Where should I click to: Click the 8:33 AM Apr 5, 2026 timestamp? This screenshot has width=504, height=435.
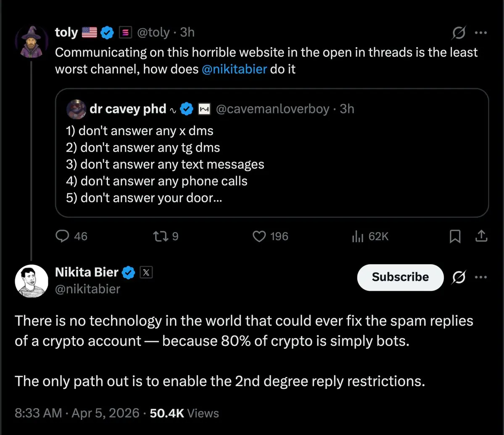point(77,413)
